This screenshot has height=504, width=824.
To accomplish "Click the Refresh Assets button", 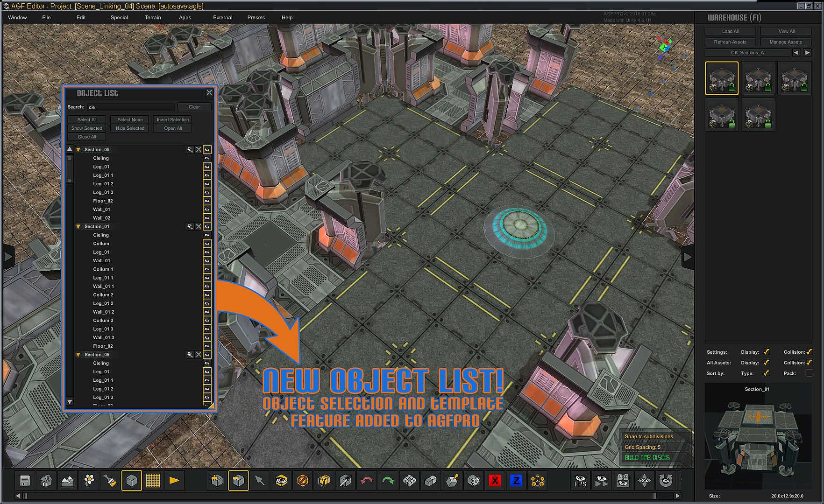I will [x=730, y=42].
